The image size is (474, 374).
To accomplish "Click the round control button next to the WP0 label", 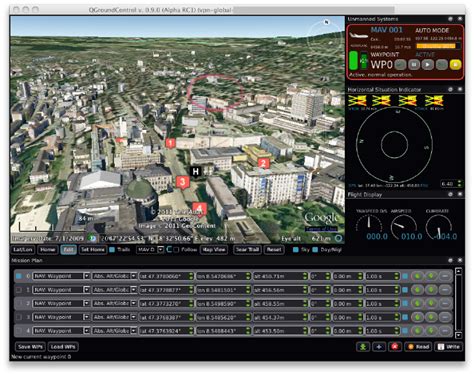I will (400, 64).
